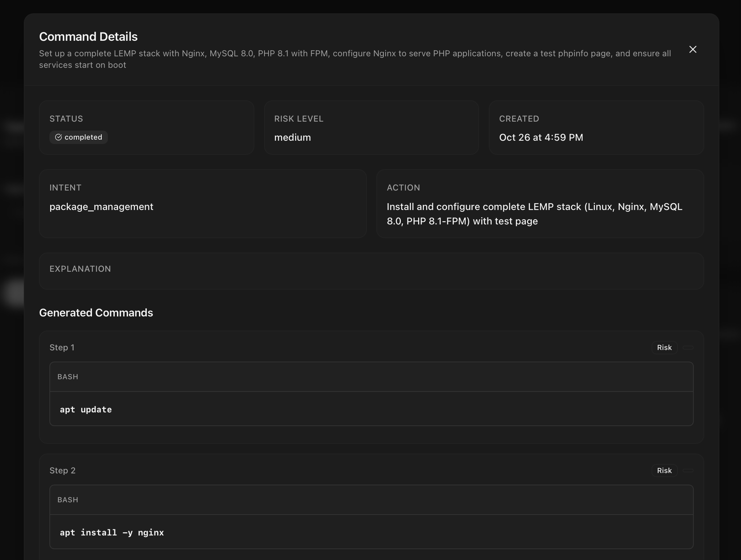Select the Step 1 heading
Screen dimensions: 741x560
[x=62, y=347]
